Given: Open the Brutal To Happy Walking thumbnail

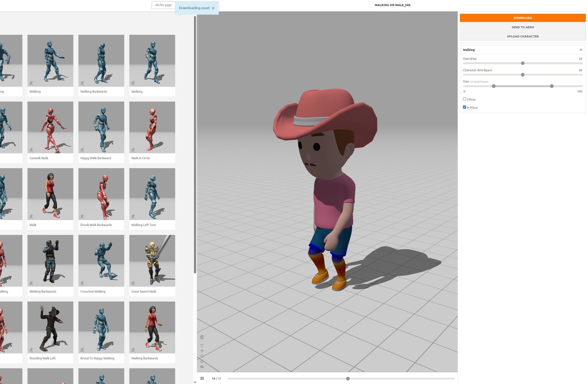Looking at the screenshot, I should 101,327.
